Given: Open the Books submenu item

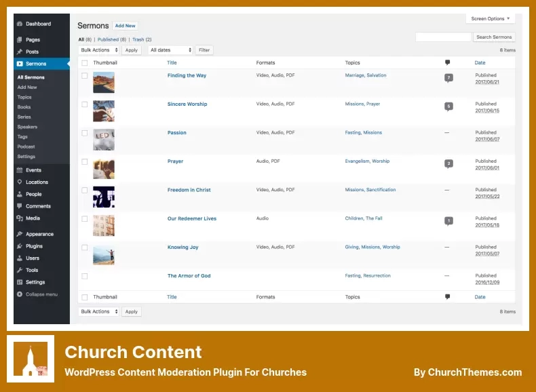Looking at the screenshot, I should click(24, 107).
